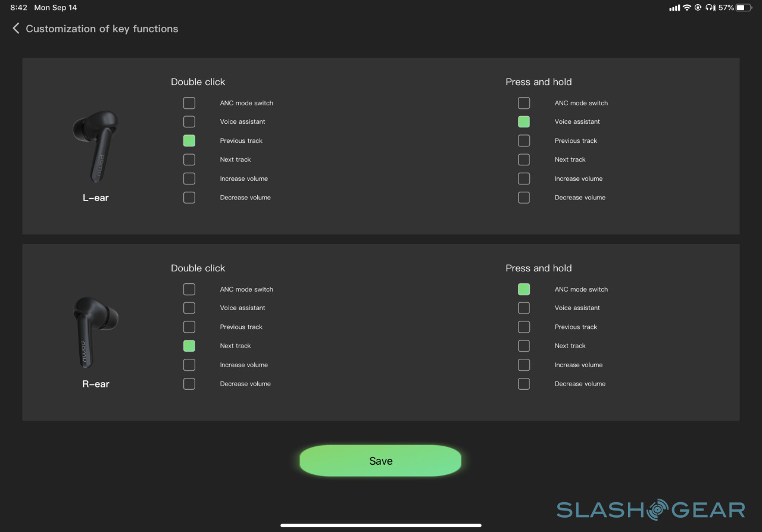
Task: Check L-ear double click Increase volume
Action: [189, 179]
